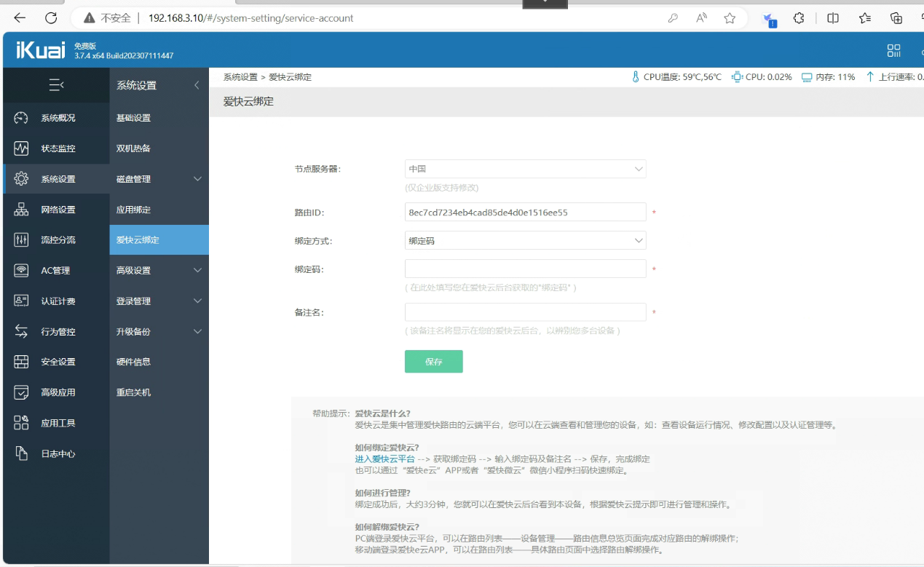Click the iKuai logo
924x567 pixels.
[x=41, y=50]
